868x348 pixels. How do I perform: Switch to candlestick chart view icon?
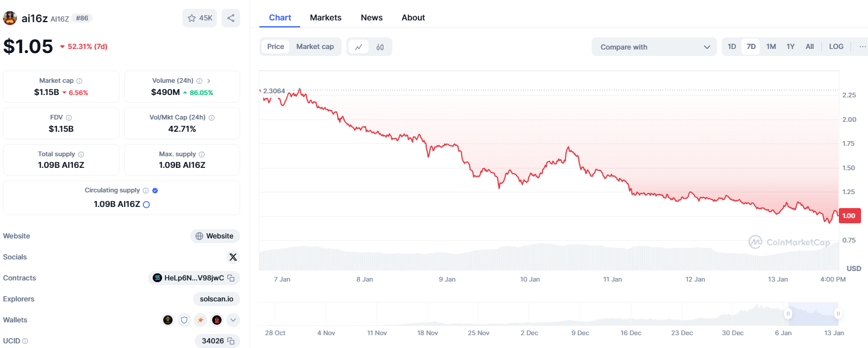click(x=380, y=47)
